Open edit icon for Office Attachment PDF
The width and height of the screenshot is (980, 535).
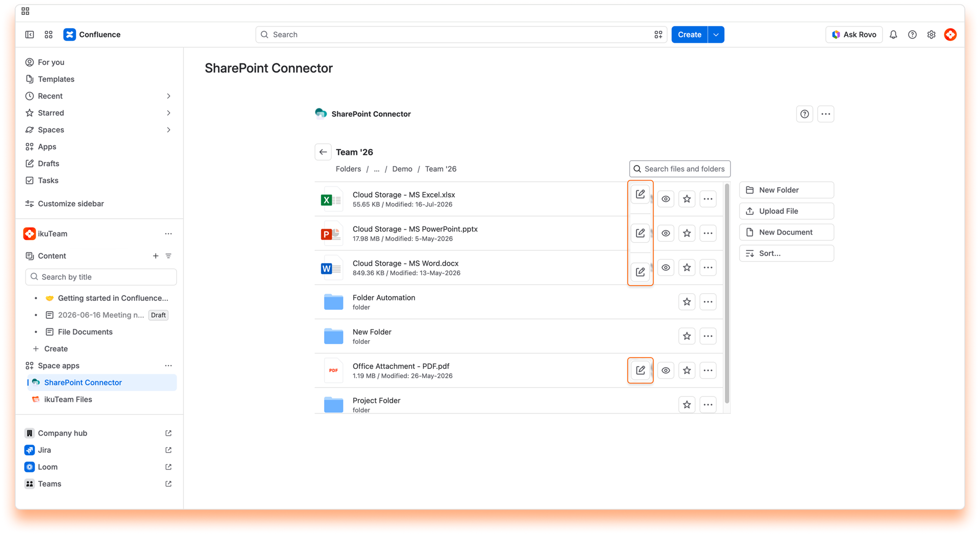click(640, 370)
